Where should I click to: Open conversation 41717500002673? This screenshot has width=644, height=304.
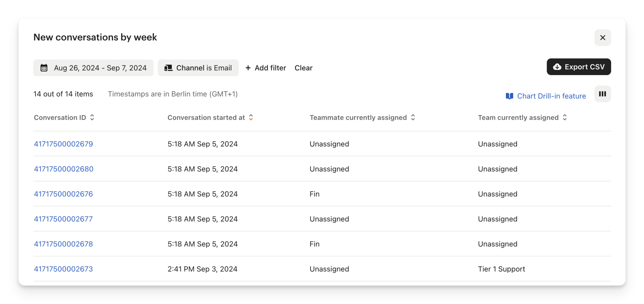64,269
